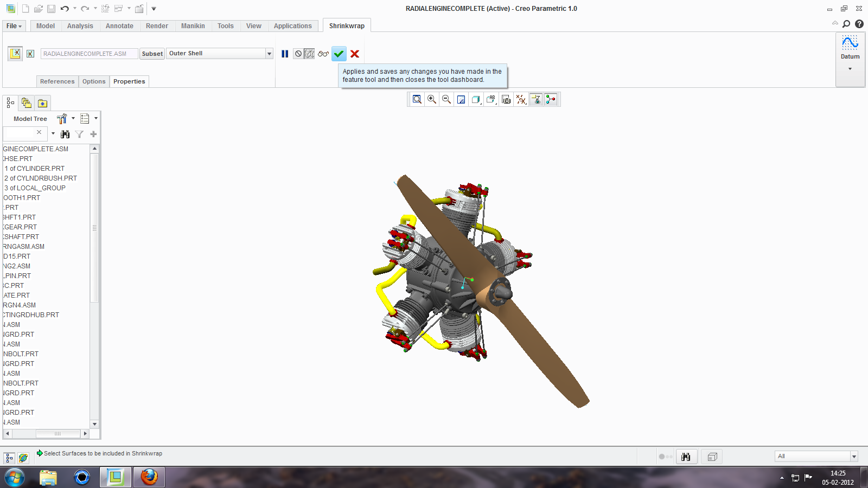Toggle the attached geometry preview button
This screenshot has height=488, width=868.
tap(309, 54)
